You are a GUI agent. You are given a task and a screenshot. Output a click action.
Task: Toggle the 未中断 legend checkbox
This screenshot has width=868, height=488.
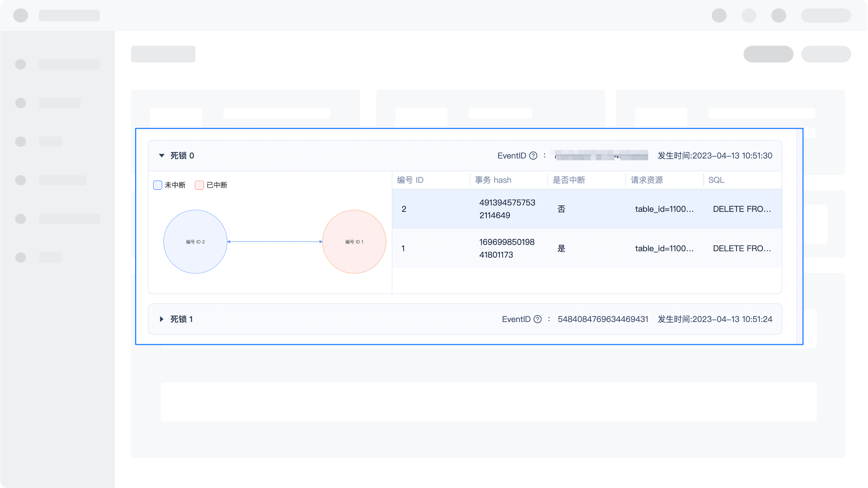(x=158, y=185)
